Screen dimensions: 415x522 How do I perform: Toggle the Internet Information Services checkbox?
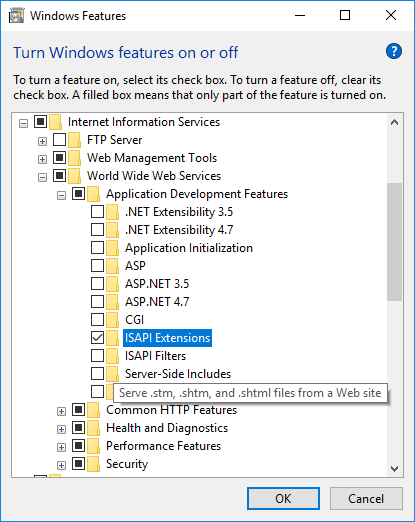coord(41,122)
